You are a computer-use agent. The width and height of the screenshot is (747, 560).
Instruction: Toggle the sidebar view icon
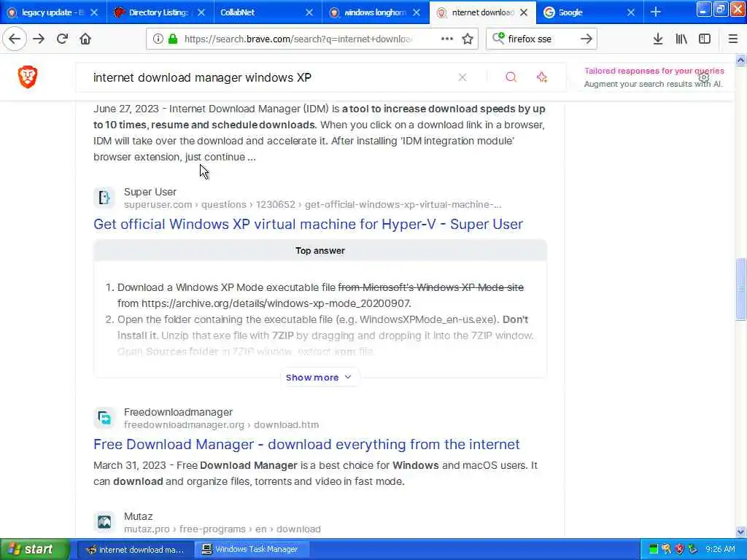(705, 39)
